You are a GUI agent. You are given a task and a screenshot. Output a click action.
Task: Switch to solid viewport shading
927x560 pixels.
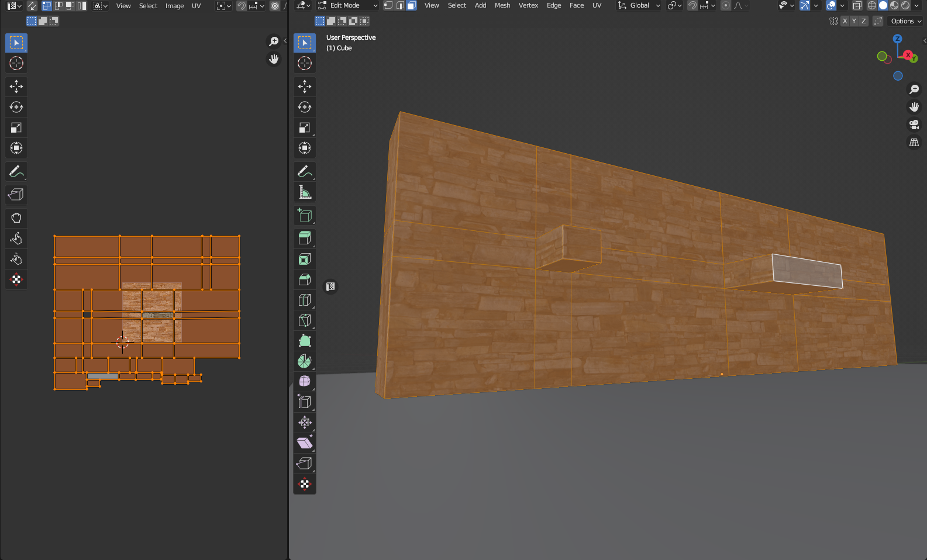(x=883, y=5)
